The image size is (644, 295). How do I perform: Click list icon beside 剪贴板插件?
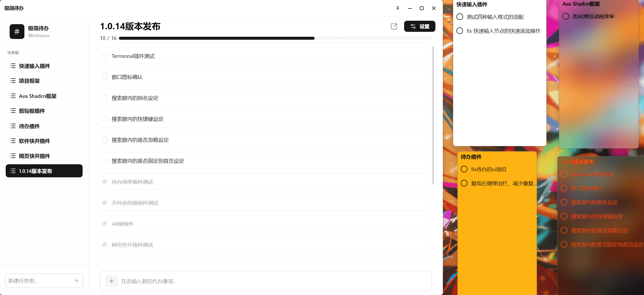[13, 111]
